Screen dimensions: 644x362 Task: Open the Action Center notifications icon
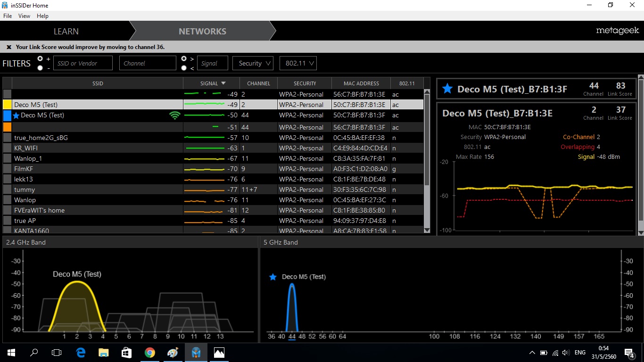pos(629,352)
